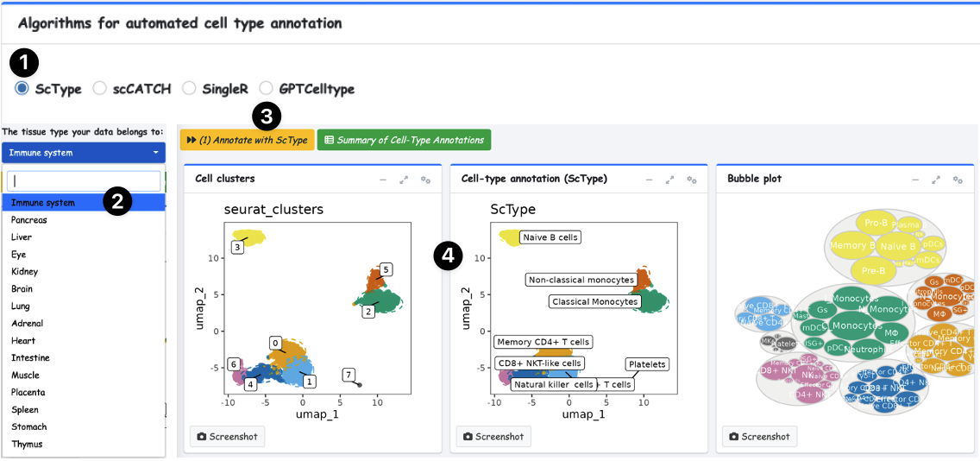Choose the scCATCH annotation algorithm

click(x=100, y=88)
